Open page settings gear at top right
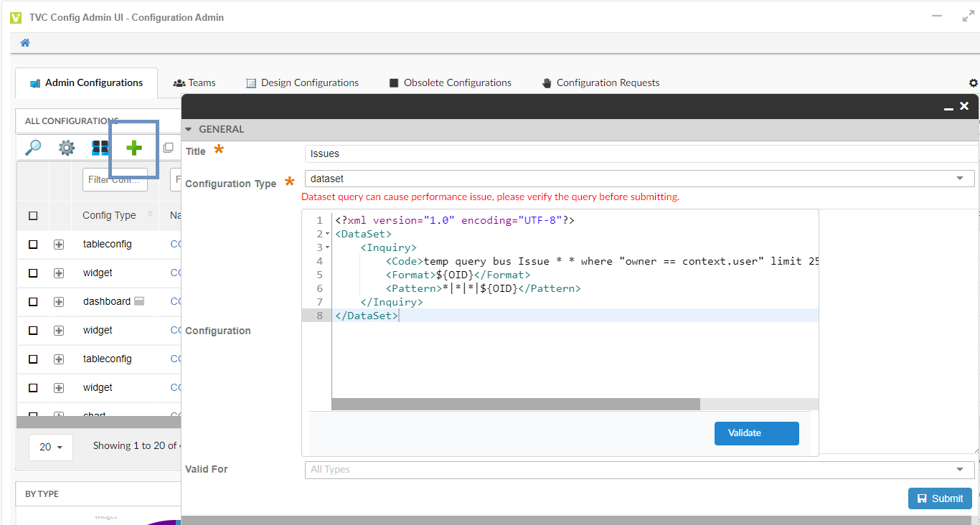Screen dimensions: 980x525 coord(973,83)
